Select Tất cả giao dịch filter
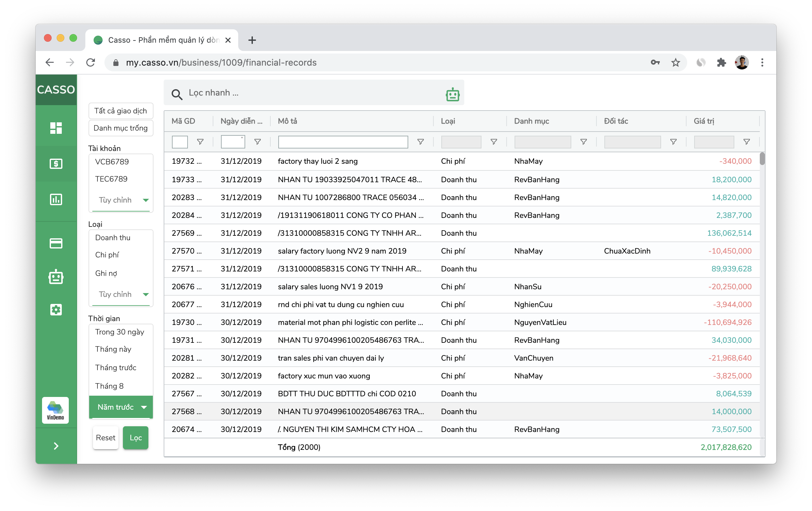This screenshot has width=812, height=511. 121,111
